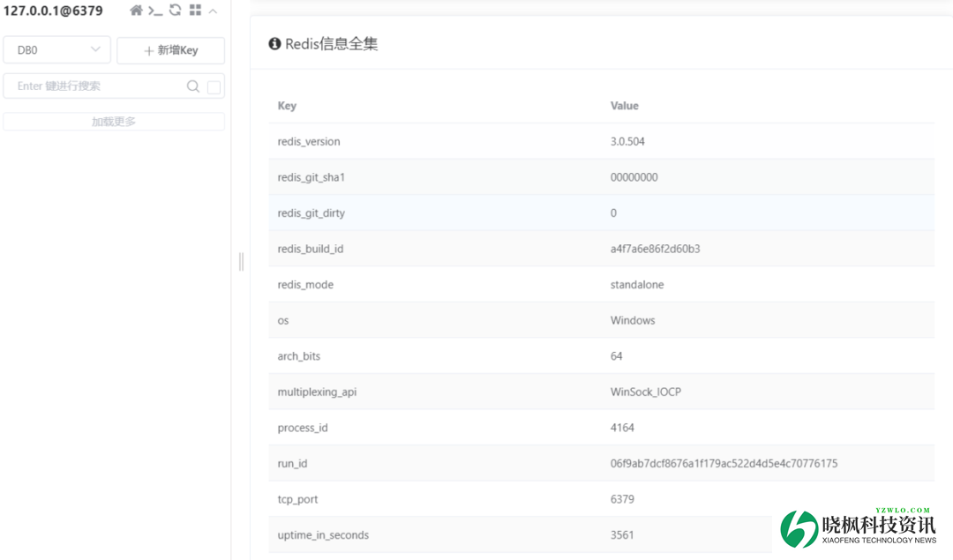Viewport: 953px width, 560px height.
Task: Open the Redis console terminal icon
Action: coord(155,11)
